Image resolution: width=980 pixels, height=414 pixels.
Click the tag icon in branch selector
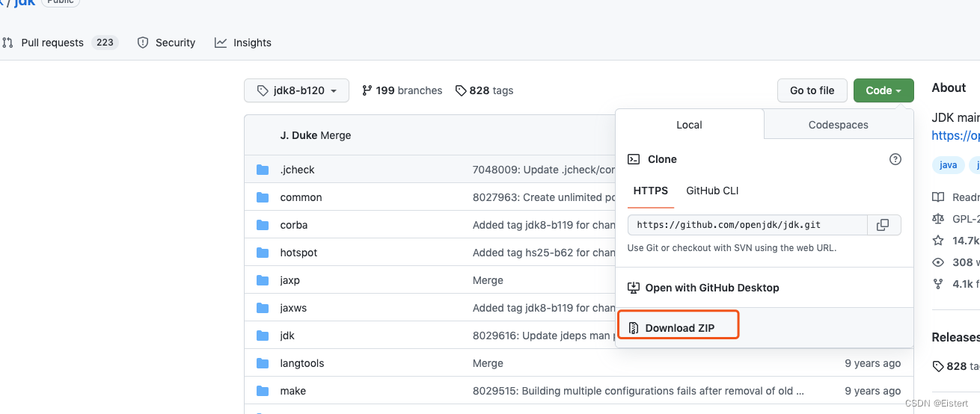[262, 90]
